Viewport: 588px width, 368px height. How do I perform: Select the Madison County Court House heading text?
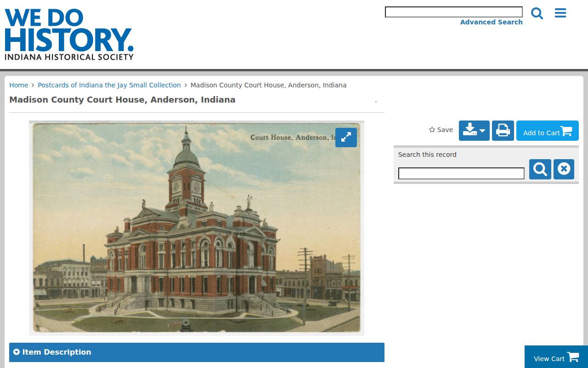[x=122, y=100]
